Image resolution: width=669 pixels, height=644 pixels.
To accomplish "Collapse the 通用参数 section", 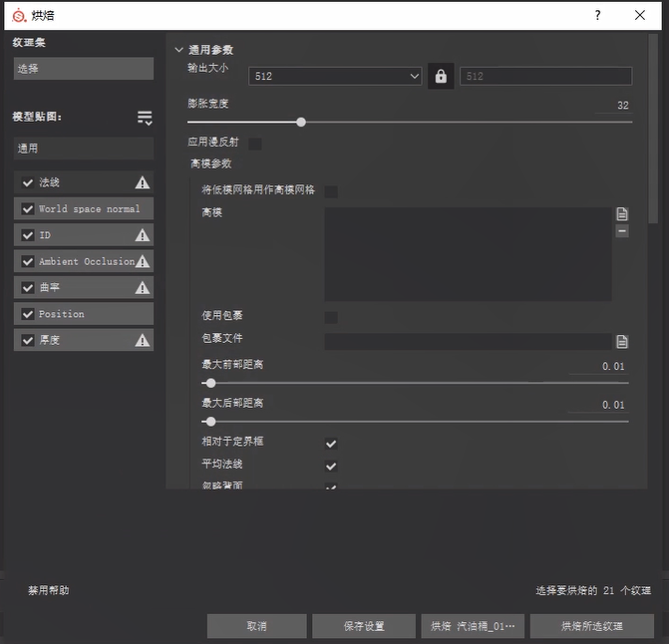I will click(179, 50).
